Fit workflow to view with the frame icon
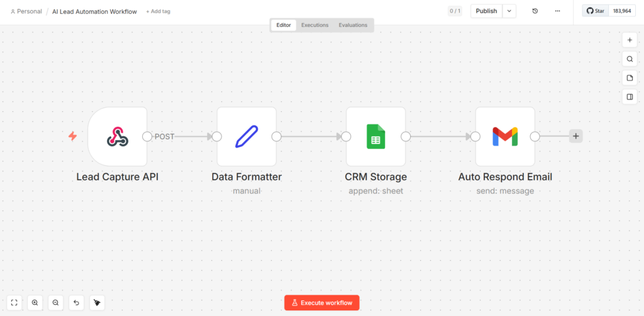 tap(14, 303)
